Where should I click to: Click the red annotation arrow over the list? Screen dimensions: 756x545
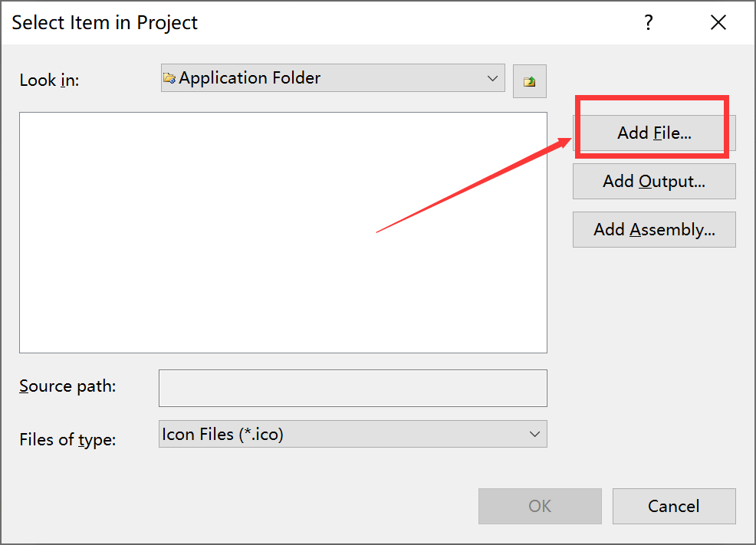pos(474,185)
